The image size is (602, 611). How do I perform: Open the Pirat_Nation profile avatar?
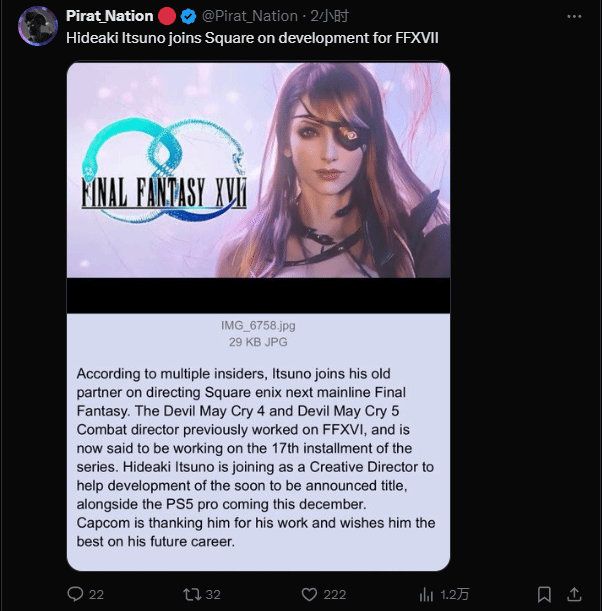click(x=38, y=26)
